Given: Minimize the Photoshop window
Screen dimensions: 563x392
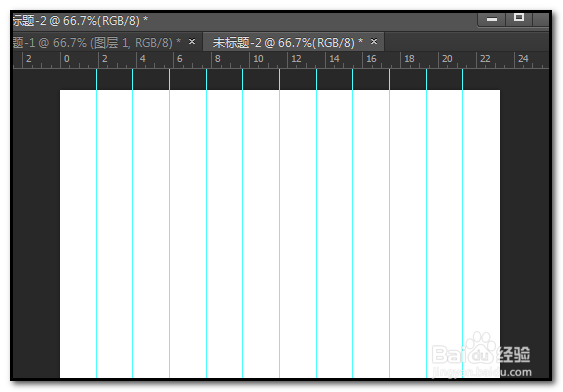Looking at the screenshot, I should (492, 19).
